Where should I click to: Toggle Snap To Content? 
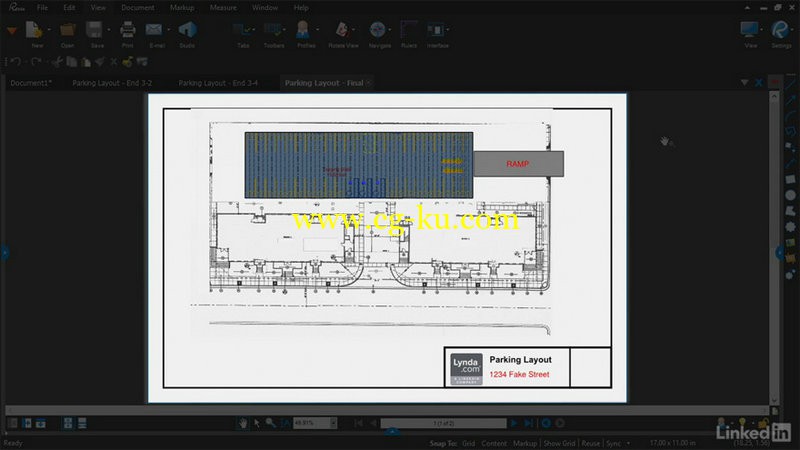point(494,443)
